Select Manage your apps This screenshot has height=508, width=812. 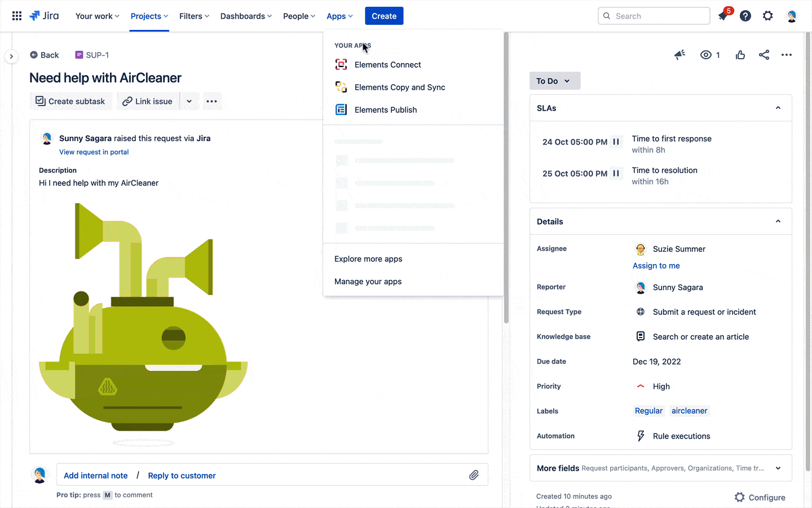(413, 281)
